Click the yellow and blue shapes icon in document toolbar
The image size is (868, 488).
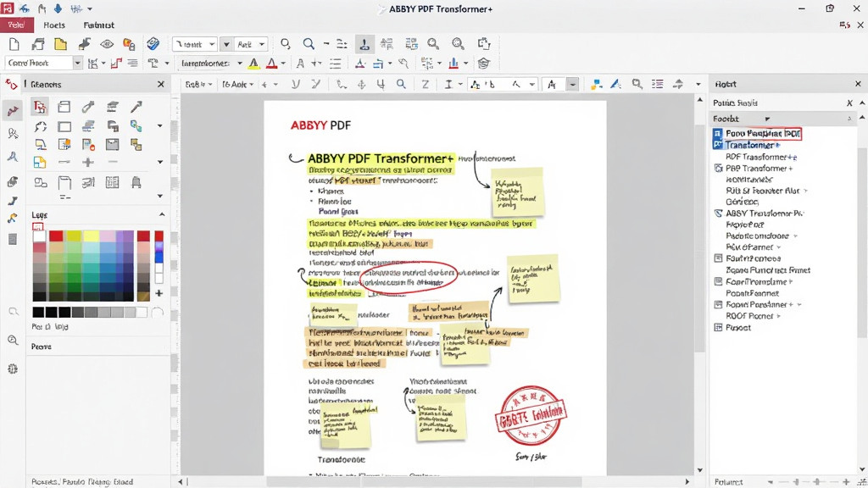tap(596, 84)
